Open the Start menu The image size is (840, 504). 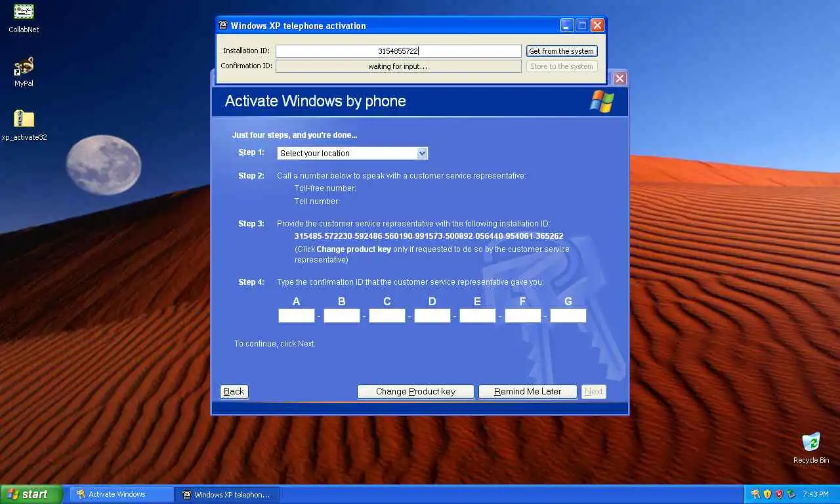click(31, 494)
